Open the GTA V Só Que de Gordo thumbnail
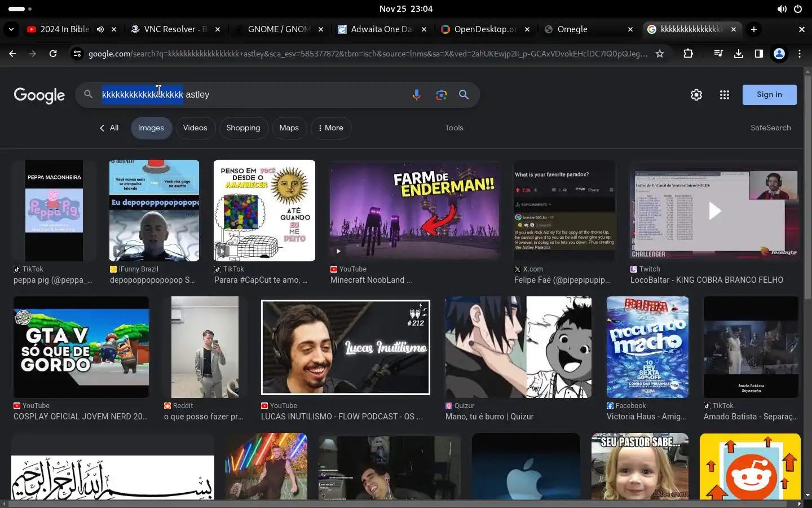The width and height of the screenshot is (812, 508). click(x=81, y=347)
